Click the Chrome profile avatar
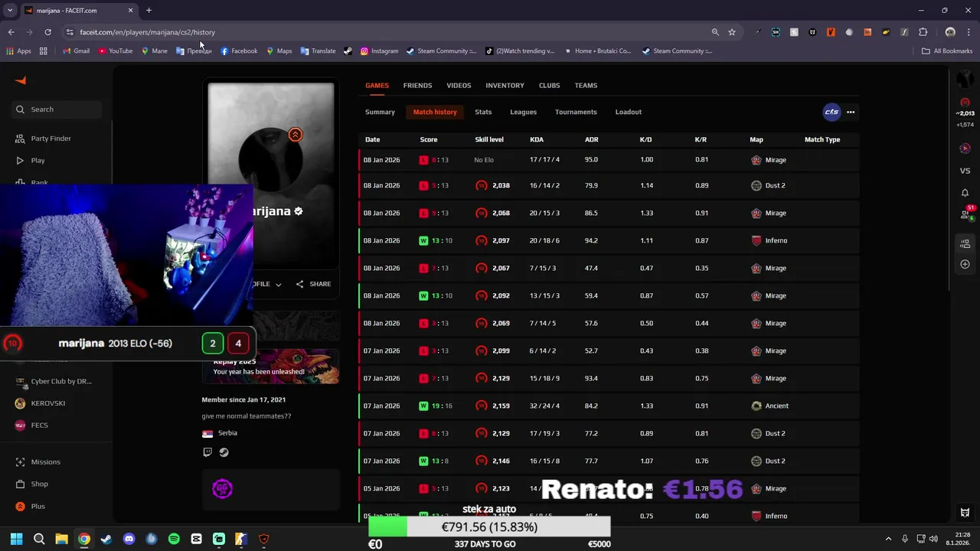The width and height of the screenshot is (980, 551). click(950, 32)
